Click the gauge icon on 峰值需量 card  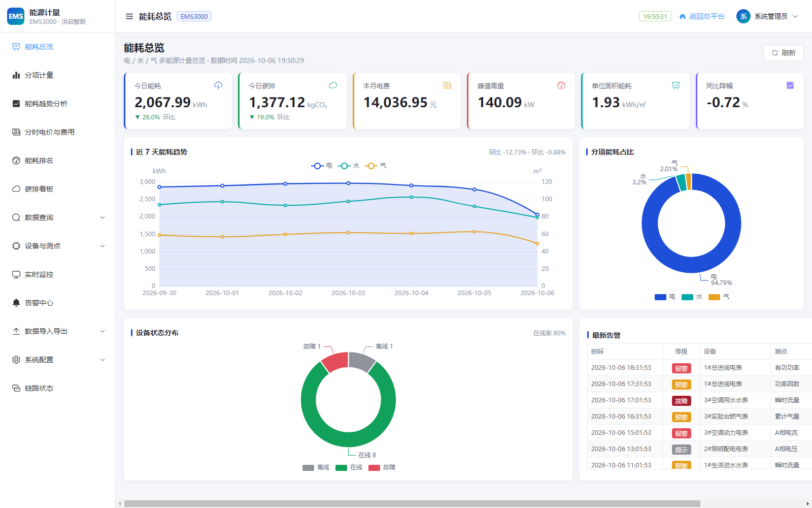561,85
